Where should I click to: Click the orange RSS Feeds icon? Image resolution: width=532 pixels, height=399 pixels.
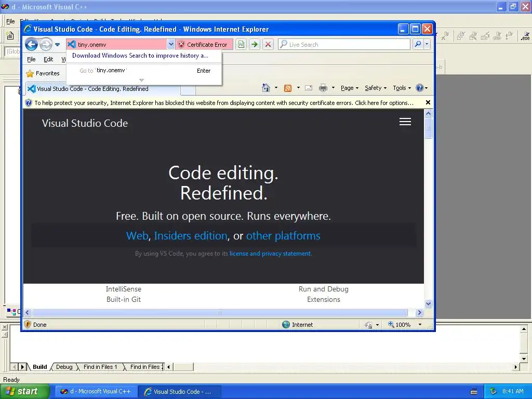click(288, 88)
